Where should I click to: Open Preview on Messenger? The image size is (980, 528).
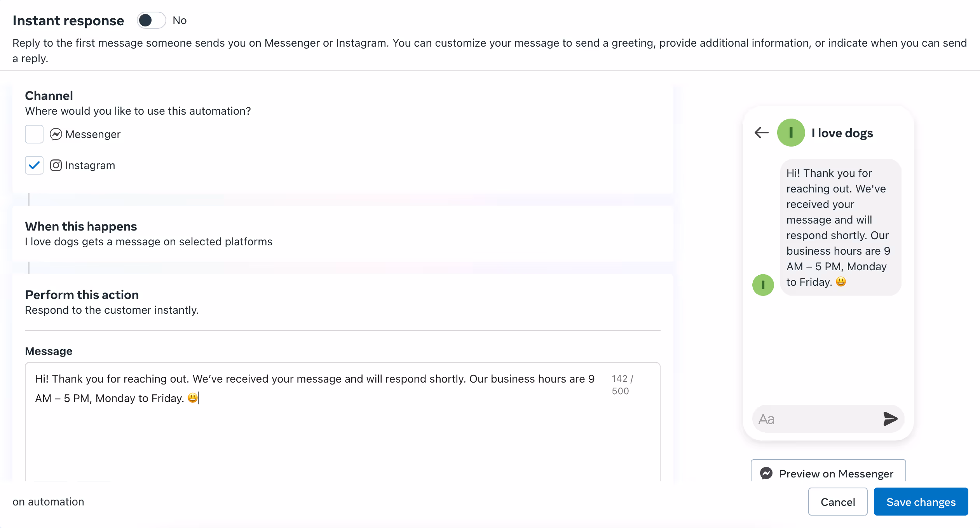828,473
